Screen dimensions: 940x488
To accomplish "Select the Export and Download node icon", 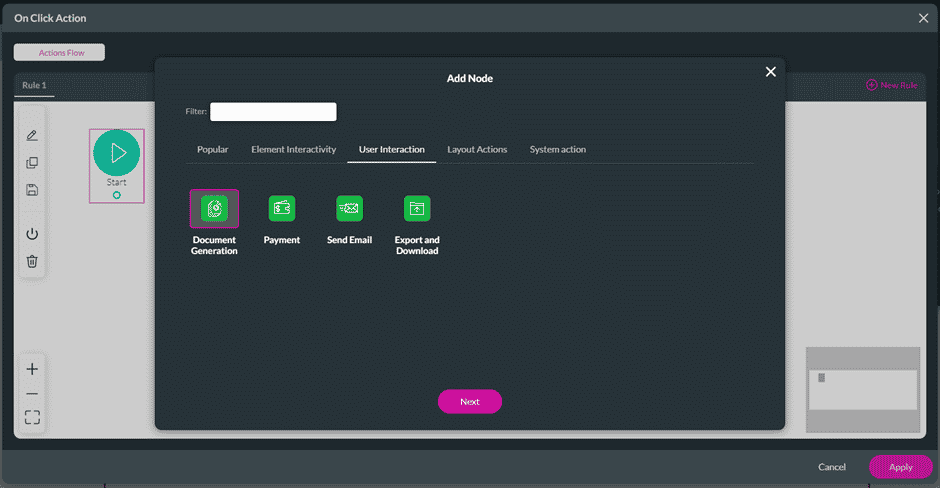I will (417, 209).
